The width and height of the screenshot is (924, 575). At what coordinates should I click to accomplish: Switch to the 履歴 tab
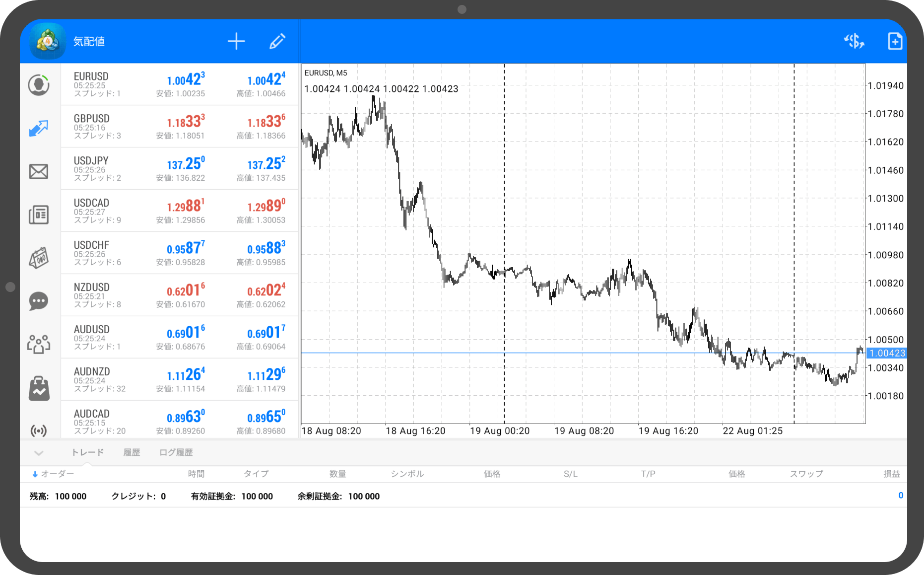[x=132, y=452]
